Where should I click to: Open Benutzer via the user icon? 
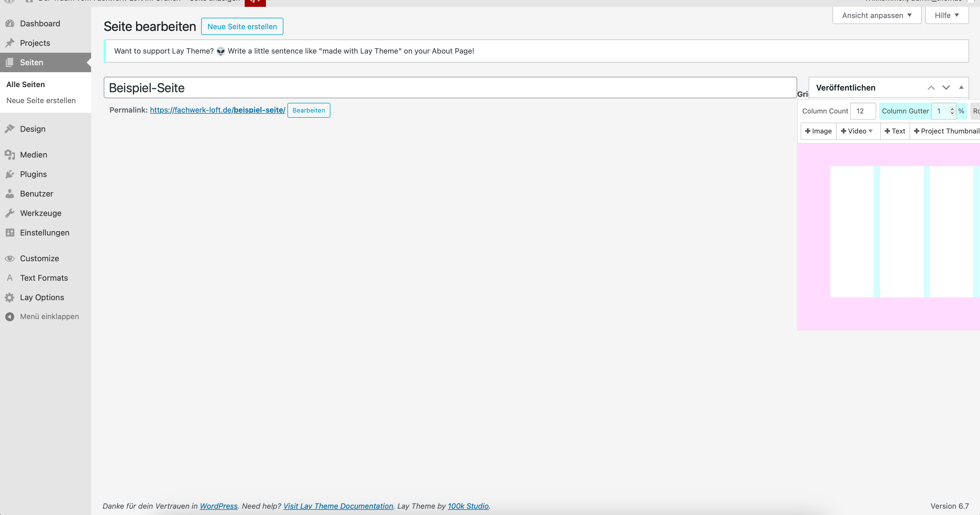10,194
